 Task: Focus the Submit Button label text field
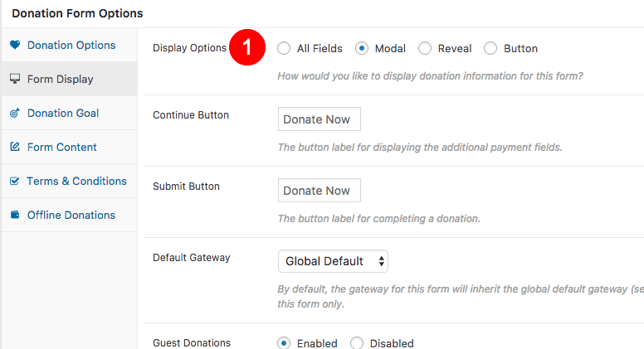click(x=320, y=191)
